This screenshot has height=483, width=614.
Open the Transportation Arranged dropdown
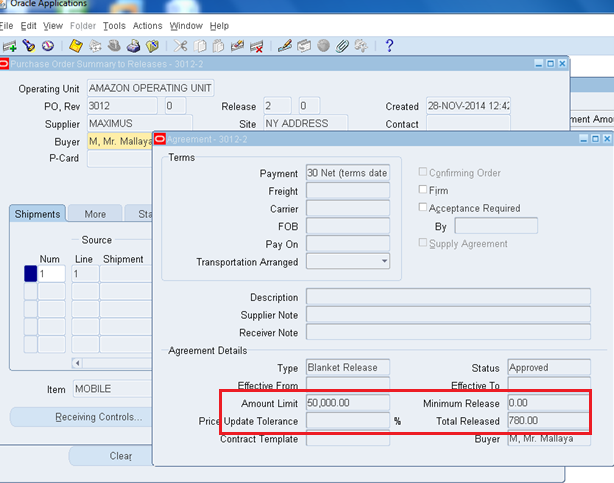(x=385, y=261)
